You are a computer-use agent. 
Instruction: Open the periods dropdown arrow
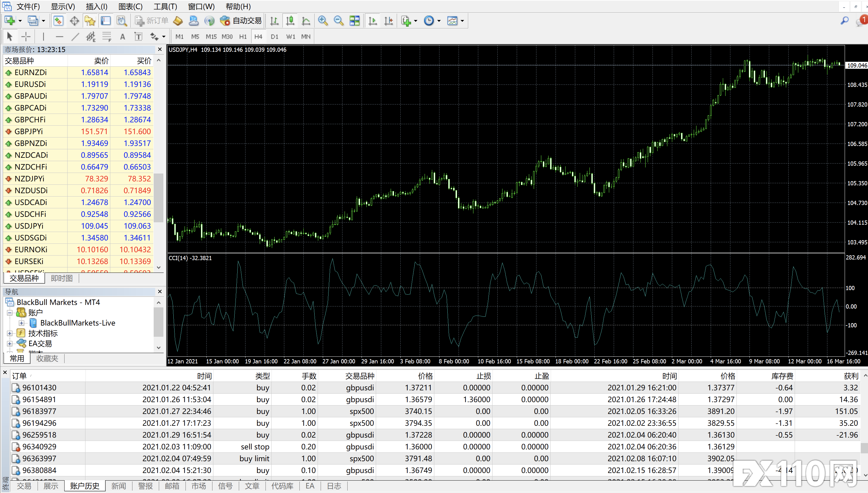[439, 21]
